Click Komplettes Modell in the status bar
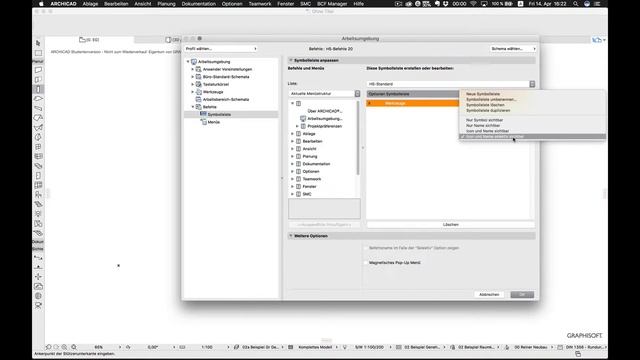 314,347
